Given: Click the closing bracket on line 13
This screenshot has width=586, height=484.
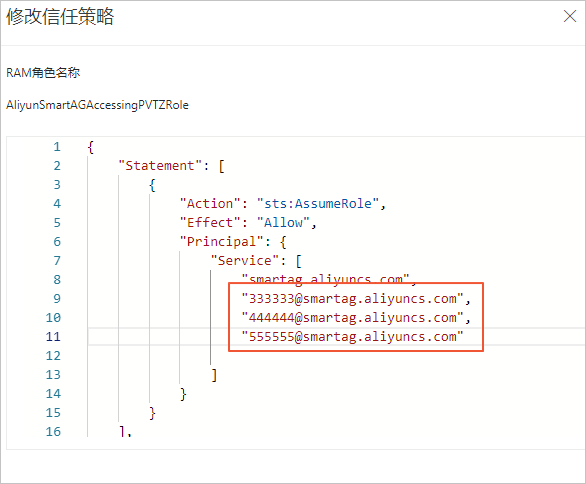Looking at the screenshot, I should point(214,375).
